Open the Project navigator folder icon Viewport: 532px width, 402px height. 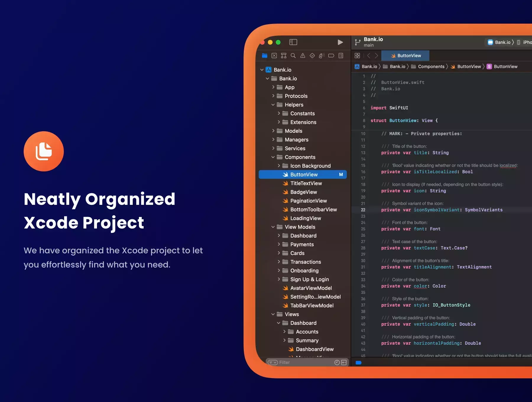[x=265, y=56]
